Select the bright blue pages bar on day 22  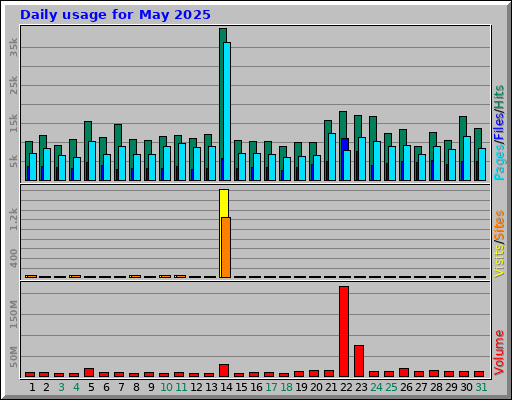coord(344,144)
